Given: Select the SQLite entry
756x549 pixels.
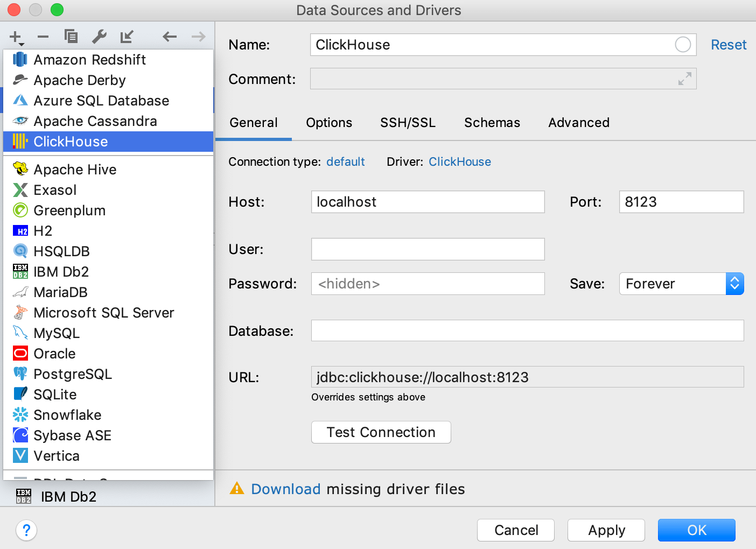Looking at the screenshot, I should coord(108,395).
